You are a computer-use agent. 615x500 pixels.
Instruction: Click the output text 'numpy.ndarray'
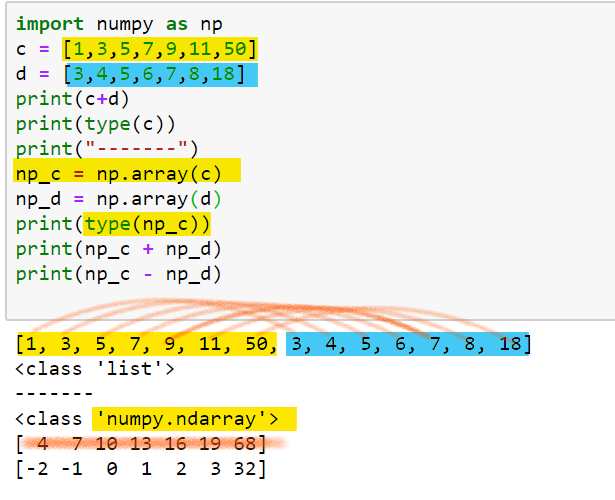[182, 419]
